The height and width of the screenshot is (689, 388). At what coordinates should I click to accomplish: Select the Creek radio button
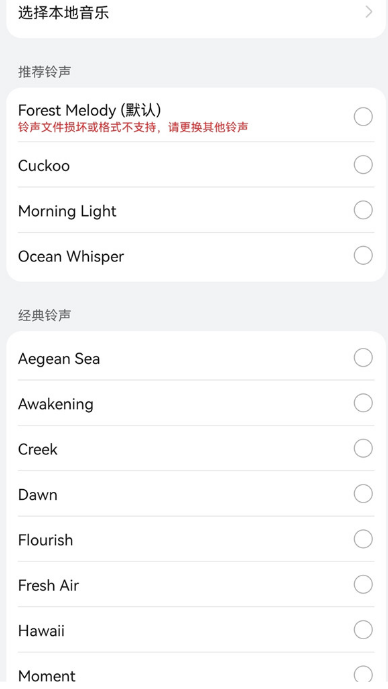pos(363,448)
